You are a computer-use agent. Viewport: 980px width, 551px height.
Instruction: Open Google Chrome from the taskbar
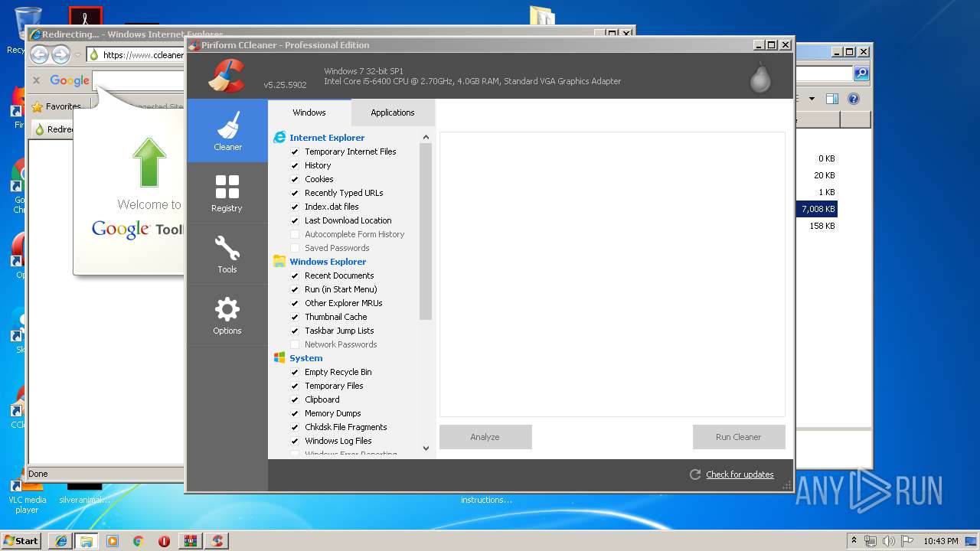pos(139,541)
